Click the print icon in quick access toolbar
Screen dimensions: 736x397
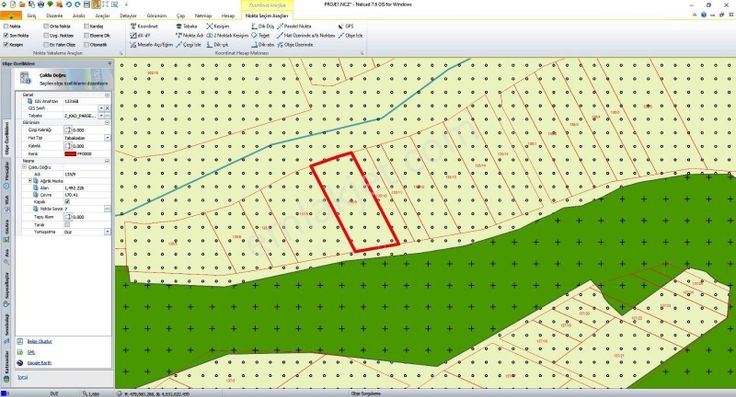[x=41, y=4]
